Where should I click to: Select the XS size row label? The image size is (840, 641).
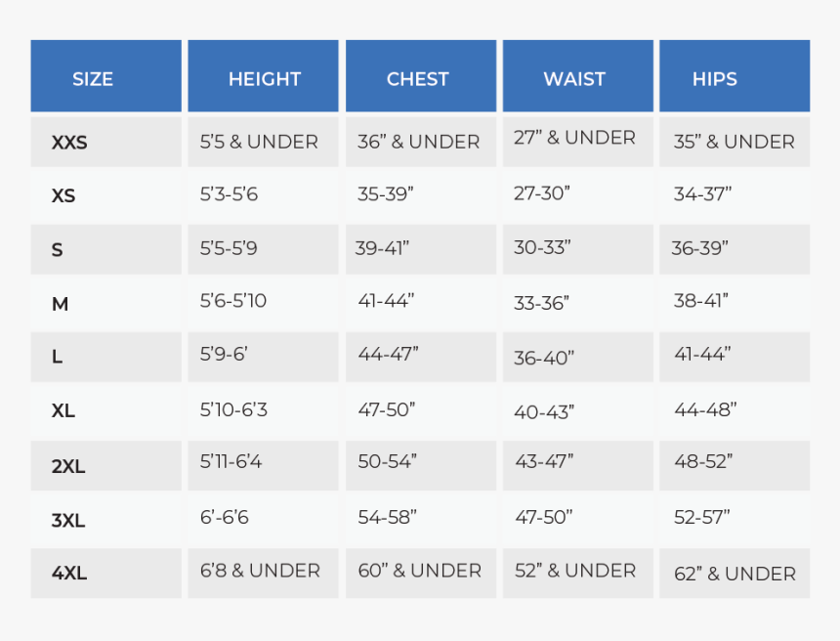tap(63, 196)
